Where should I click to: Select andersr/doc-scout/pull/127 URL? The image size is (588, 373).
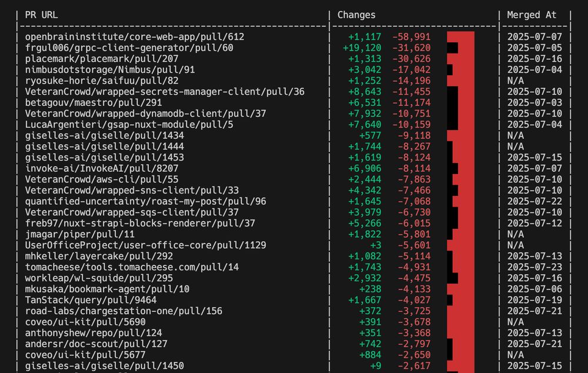pos(96,344)
